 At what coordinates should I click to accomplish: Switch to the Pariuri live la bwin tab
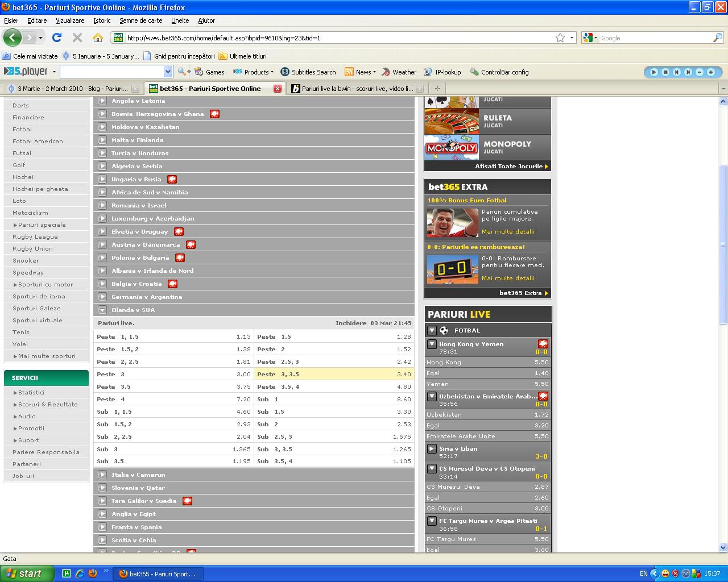(357, 89)
